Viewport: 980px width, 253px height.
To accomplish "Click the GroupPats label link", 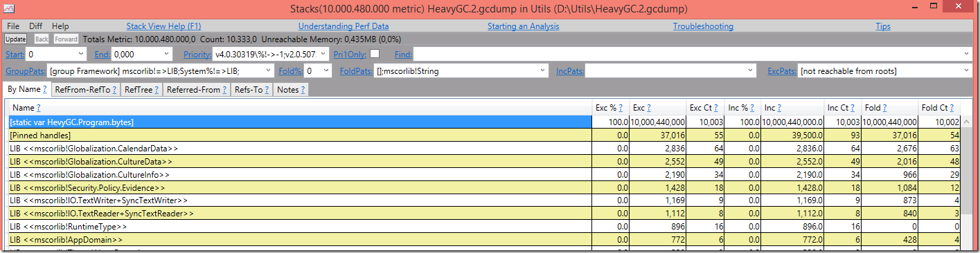I will point(26,71).
